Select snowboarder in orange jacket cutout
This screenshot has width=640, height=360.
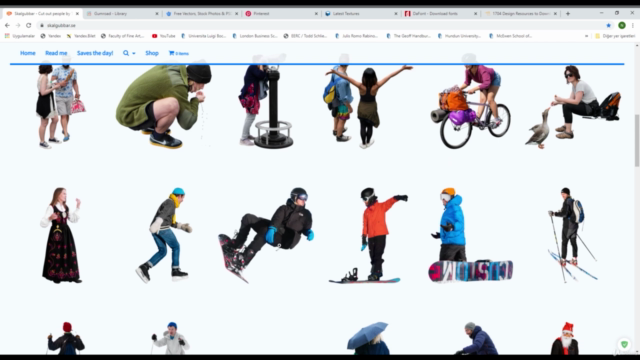(369, 235)
